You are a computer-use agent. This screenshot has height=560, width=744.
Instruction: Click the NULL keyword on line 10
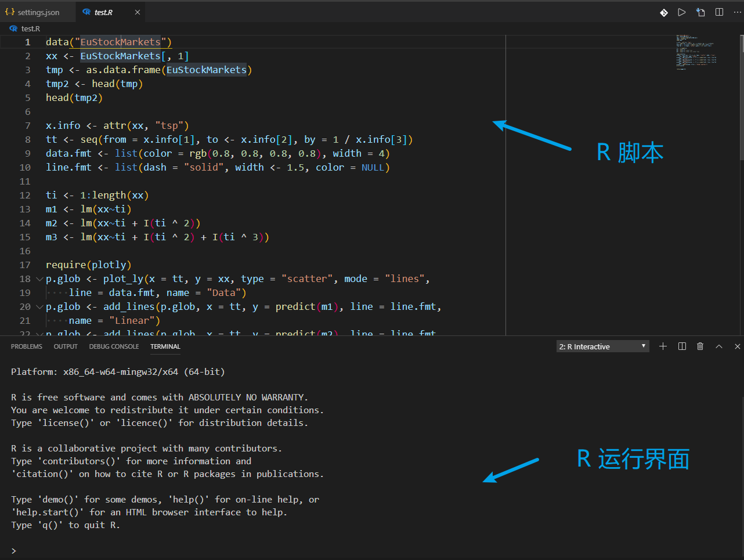(x=373, y=167)
